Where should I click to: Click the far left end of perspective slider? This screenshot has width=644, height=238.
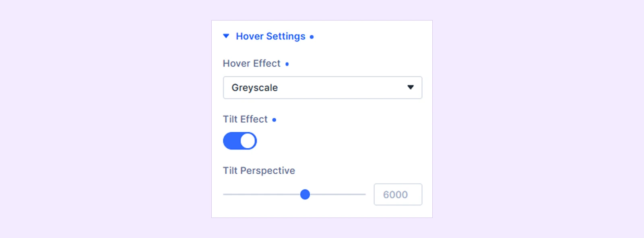(224, 195)
